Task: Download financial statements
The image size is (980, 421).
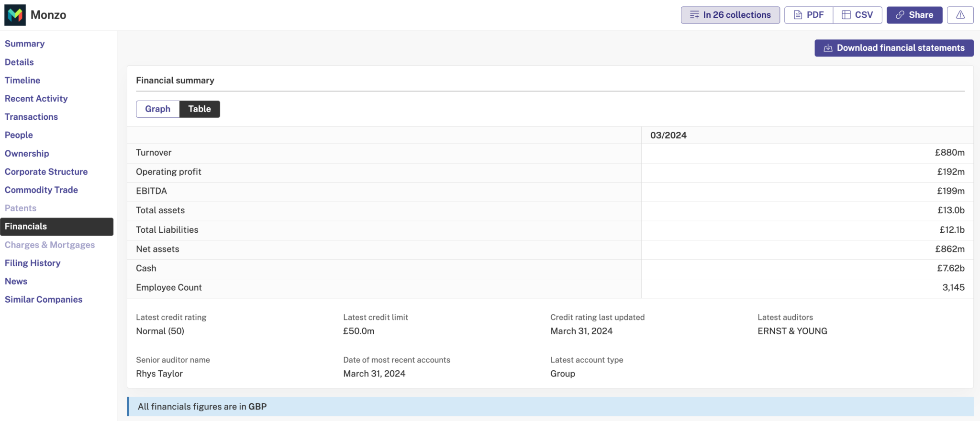Action: (x=893, y=48)
